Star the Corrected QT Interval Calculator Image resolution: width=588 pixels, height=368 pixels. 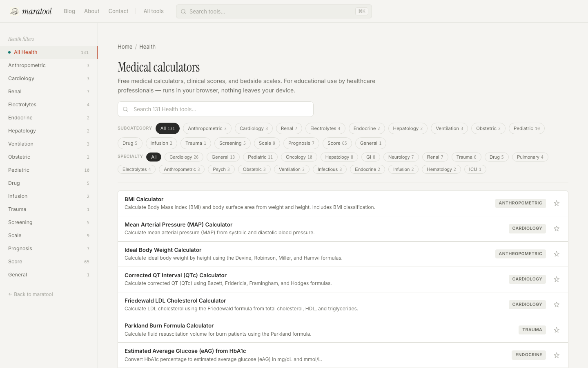[x=557, y=279]
